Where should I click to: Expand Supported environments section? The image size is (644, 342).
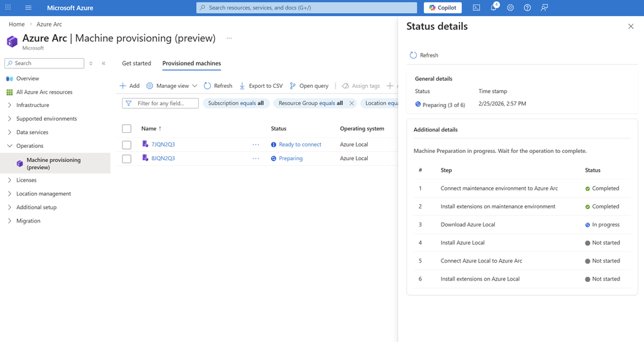pyautogui.click(x=46, y=119)
